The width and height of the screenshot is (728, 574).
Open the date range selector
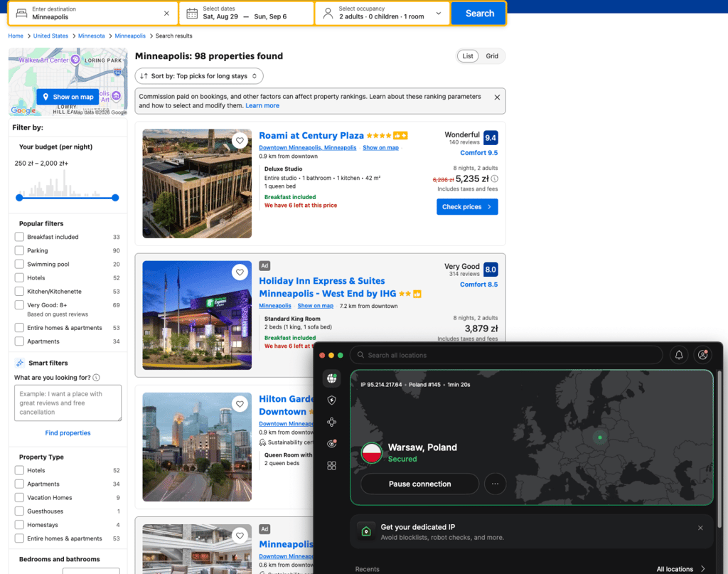click(x=247, y=13)
